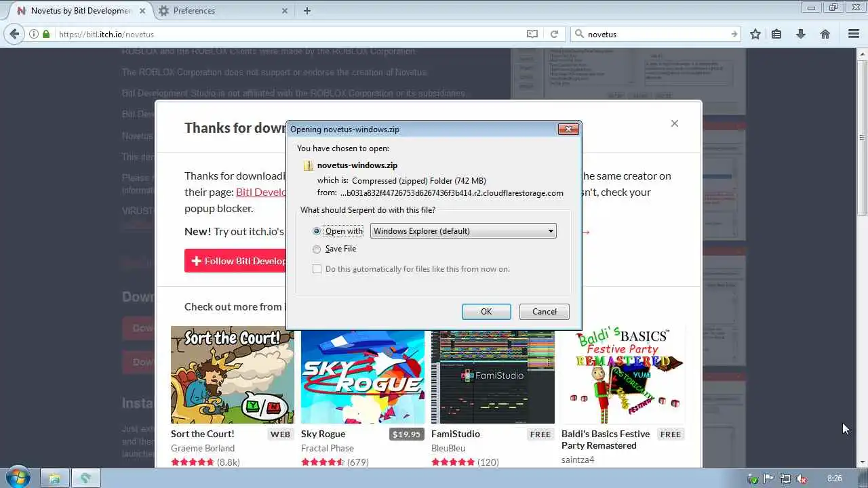Open Fractal Phase author link

tap(328, 448)
